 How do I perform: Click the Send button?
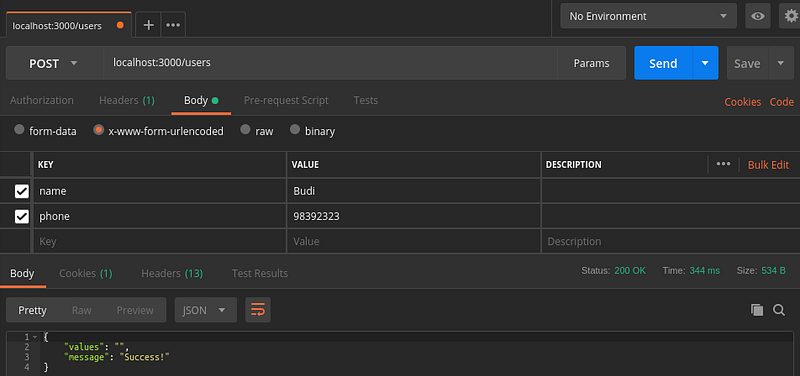(x=663, y=63)
